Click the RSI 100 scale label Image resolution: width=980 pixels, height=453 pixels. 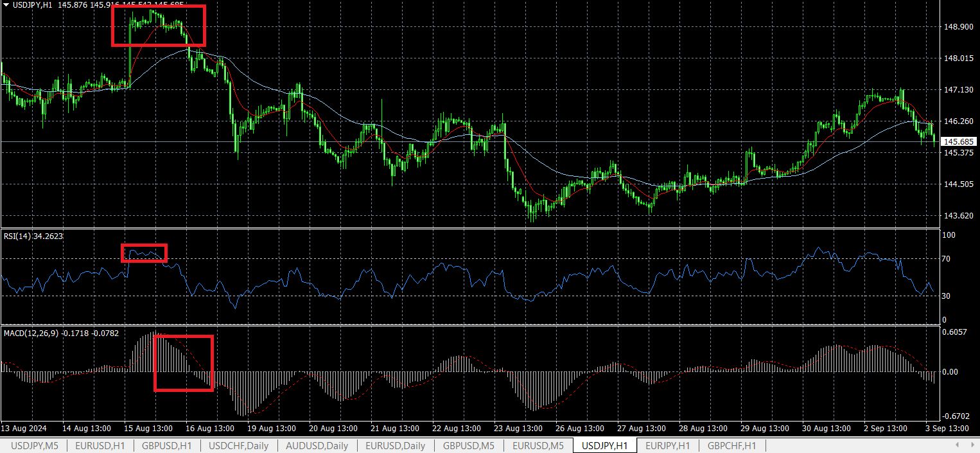point(949,236)
